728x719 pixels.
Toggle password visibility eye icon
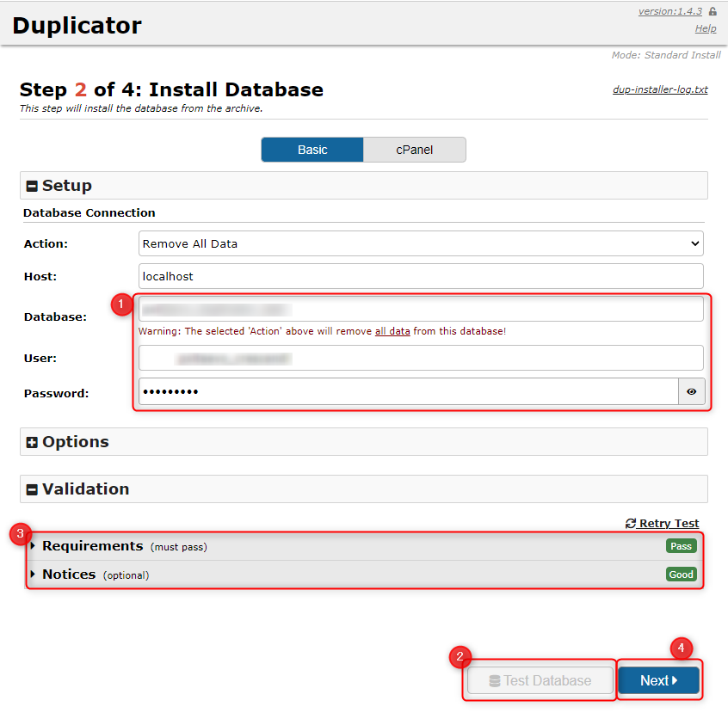pos(691,391)
